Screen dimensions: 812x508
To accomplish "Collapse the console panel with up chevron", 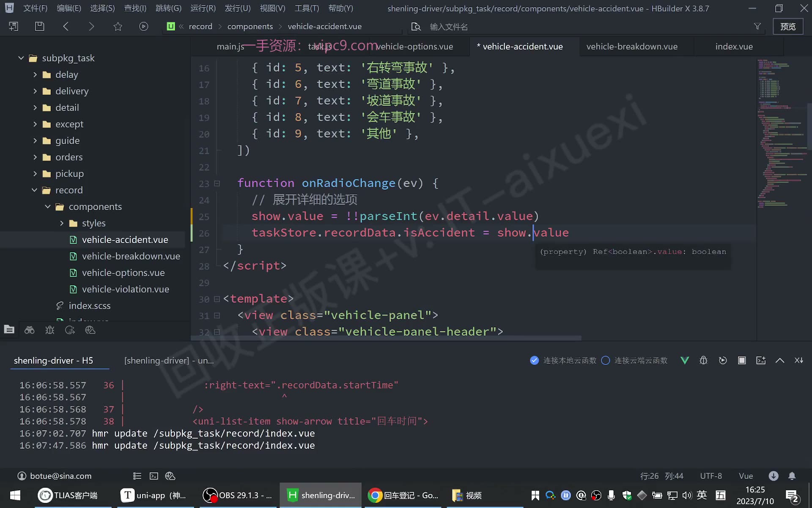I will [780, 360].
